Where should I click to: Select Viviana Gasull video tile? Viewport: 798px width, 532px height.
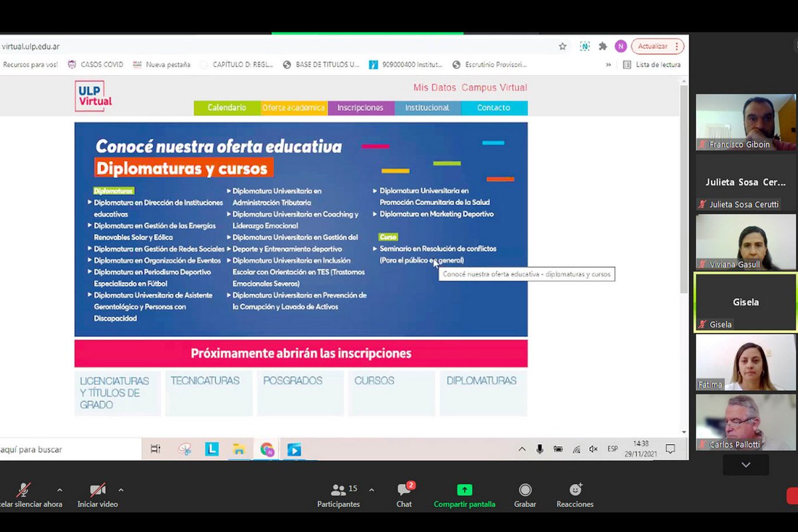tap(745, 242)
